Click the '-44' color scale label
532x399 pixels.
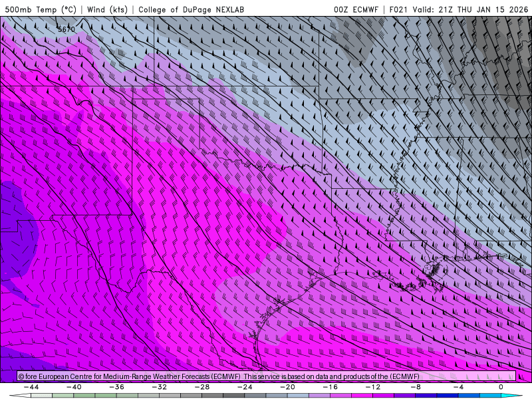(31, 387)
